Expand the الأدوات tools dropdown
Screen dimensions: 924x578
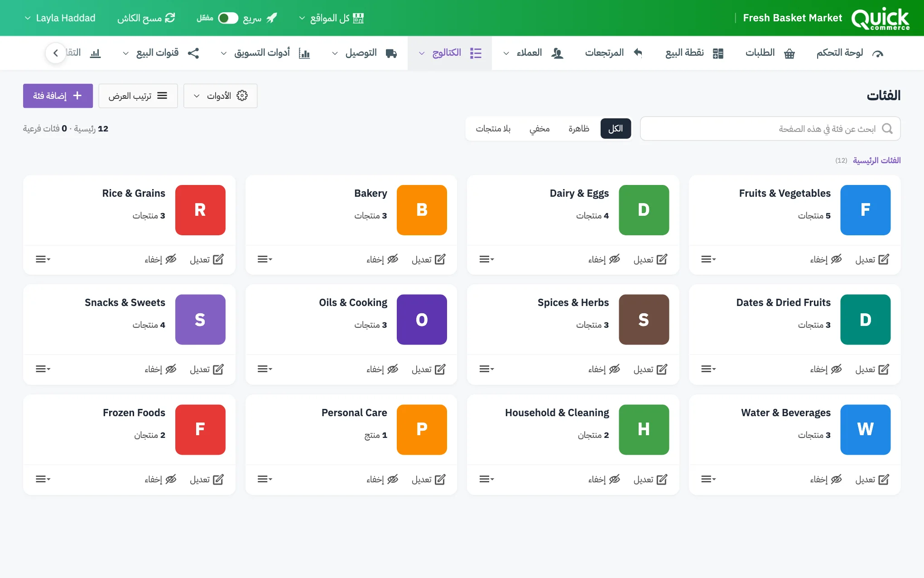click(x=220, y=96)
